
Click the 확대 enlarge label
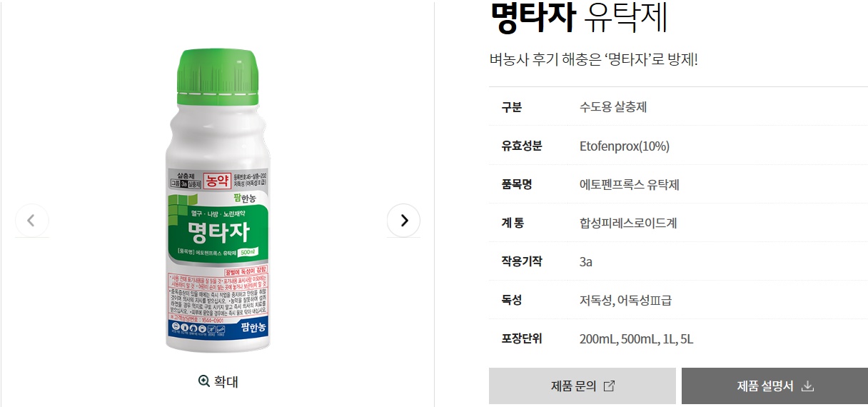point(226,381)
